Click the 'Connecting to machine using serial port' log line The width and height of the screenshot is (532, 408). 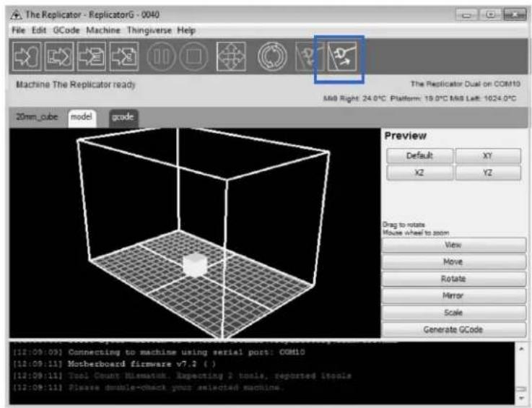point(159,352)
